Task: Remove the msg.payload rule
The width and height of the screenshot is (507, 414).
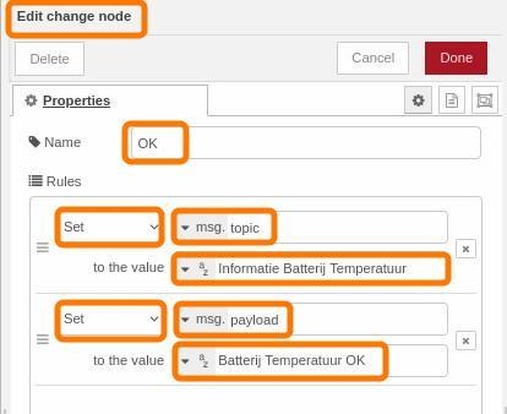Action: pos(466,341)
